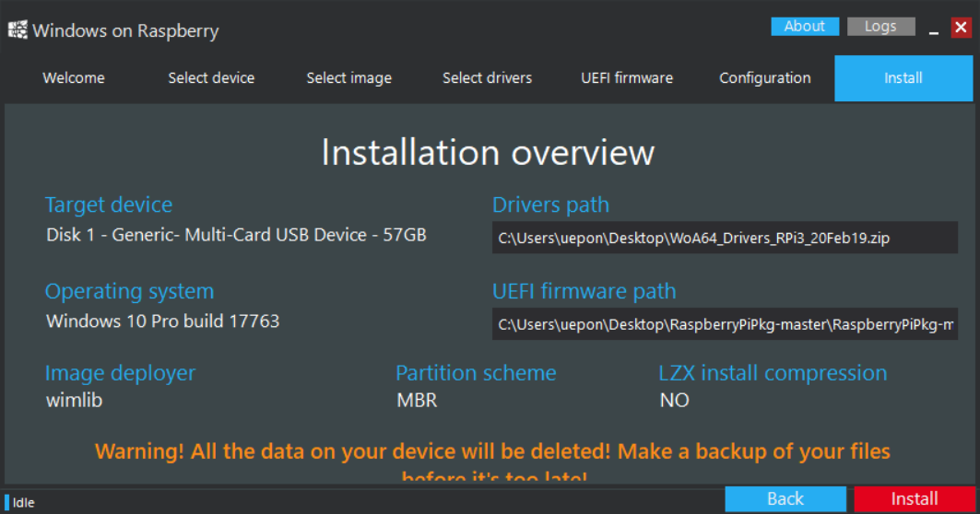Start installation with the red Install button
Viewport: 980px width, 514px height.
click(915, 499)
